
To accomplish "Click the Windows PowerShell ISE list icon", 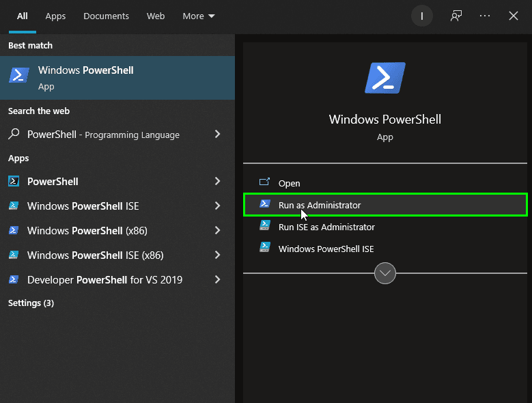I will coord(14,206).
